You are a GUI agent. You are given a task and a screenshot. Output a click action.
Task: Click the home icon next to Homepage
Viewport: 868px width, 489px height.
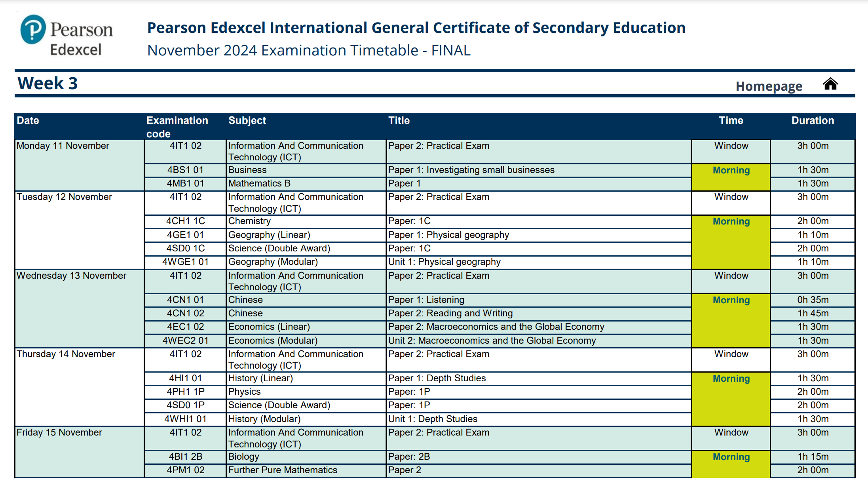pyautogui.click(x=830, y=84)
